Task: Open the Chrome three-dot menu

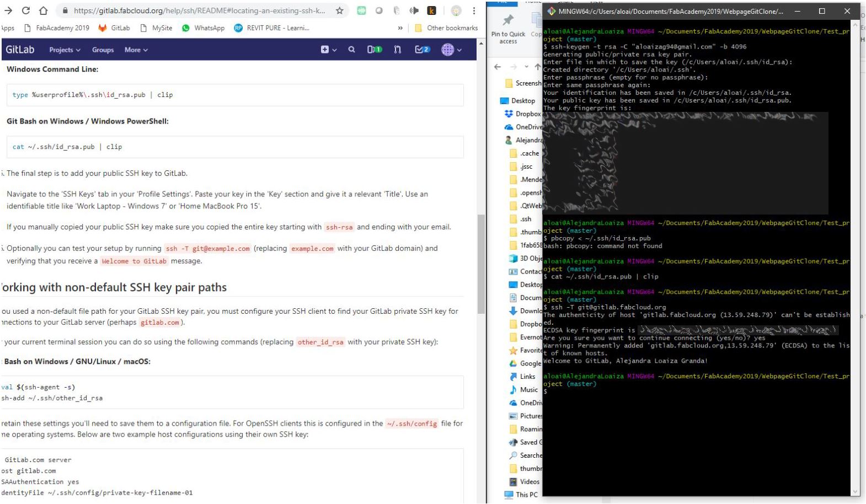Action: [x=474, y=10]
